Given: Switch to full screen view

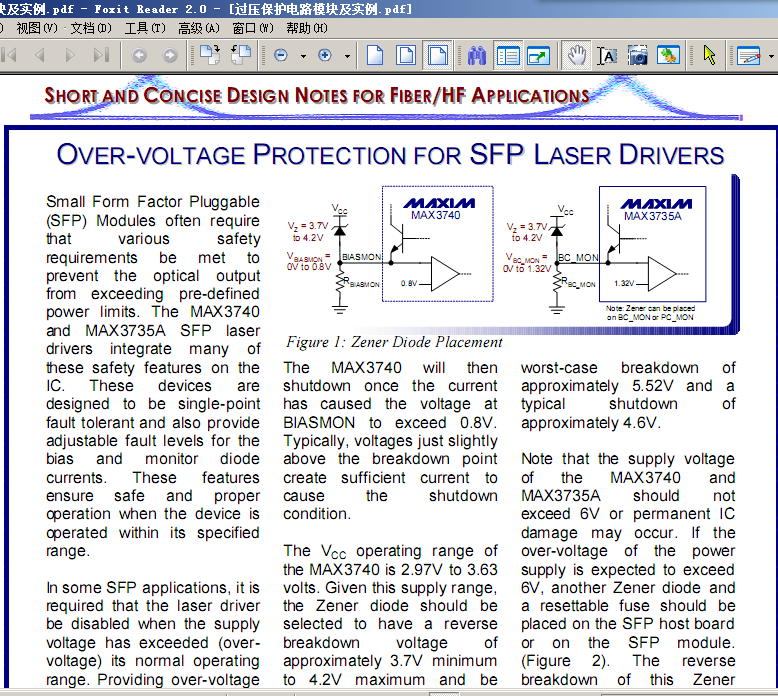Looking at the screenshot, I should (539, 56).
